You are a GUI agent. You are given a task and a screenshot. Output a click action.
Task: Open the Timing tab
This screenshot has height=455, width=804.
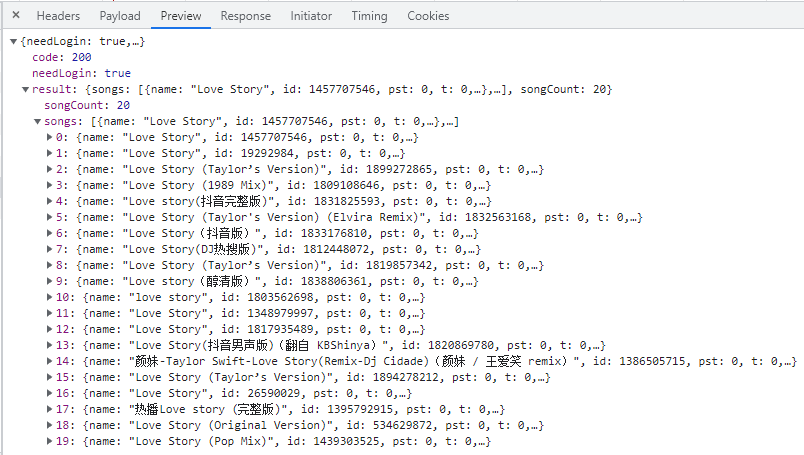click(369, 16)
